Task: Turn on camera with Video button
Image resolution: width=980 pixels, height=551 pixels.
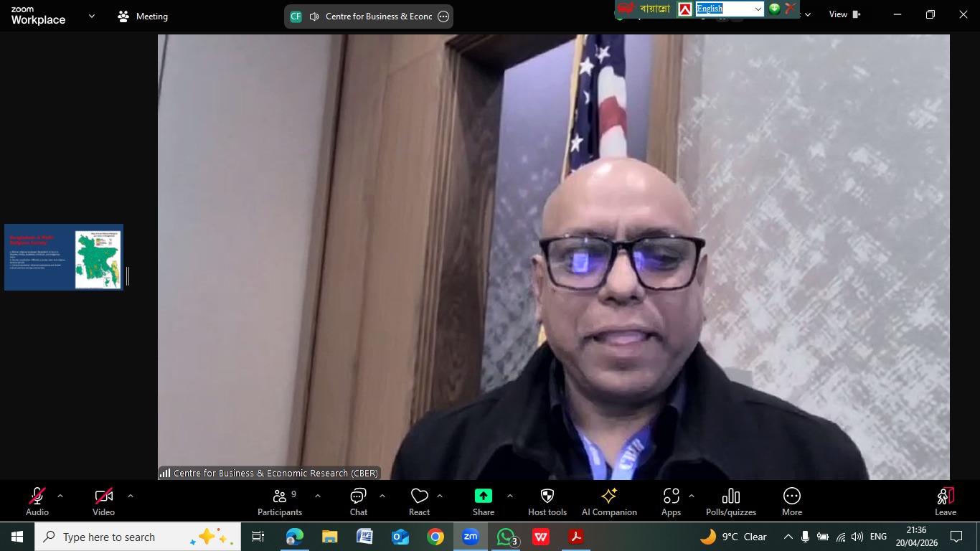Action: (x=103, y=501)
